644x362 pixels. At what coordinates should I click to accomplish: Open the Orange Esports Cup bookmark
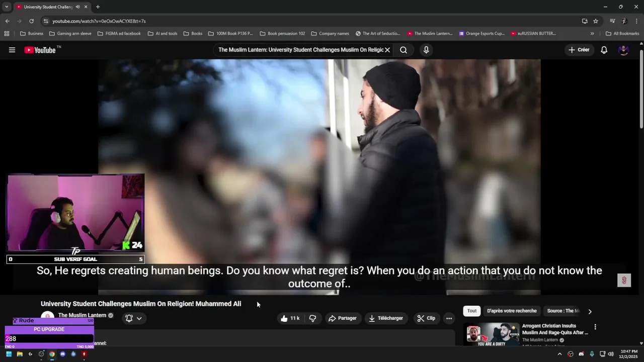pos(482,34)
